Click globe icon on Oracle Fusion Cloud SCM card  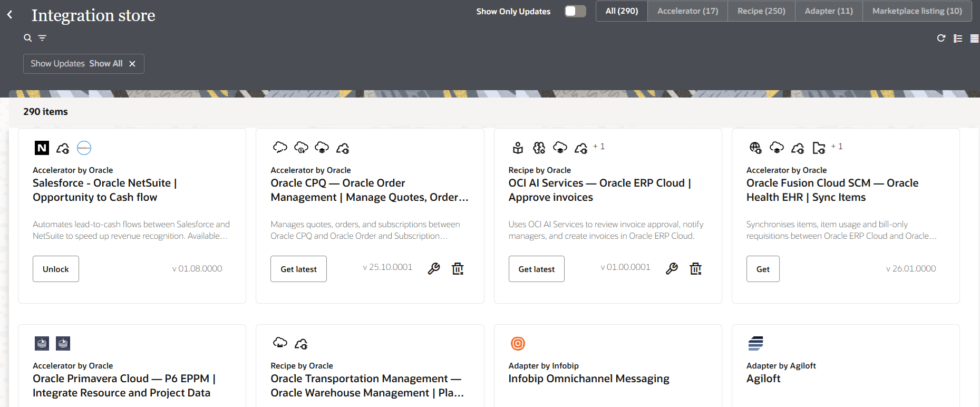click(x=755, y=148)
